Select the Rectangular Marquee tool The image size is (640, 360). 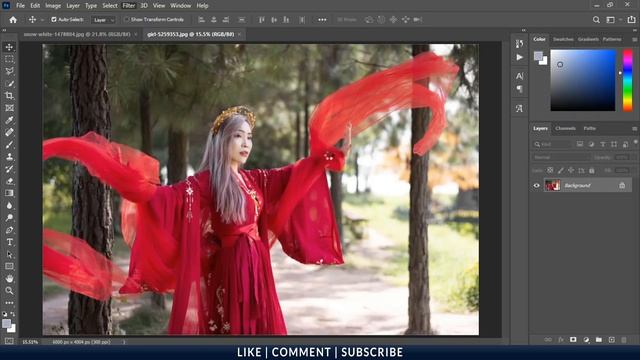click(x=9, y=59)
